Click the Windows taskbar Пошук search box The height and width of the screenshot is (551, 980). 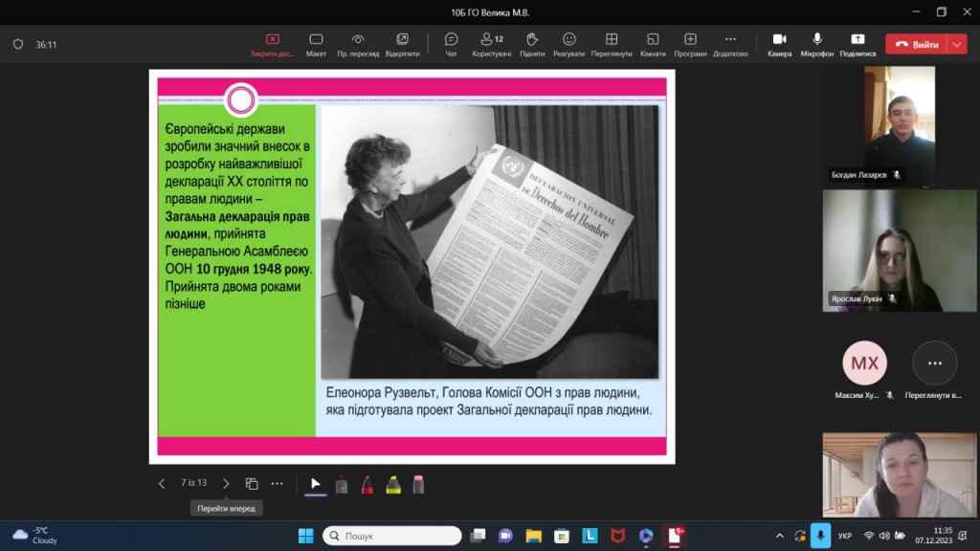click(x=391, y=536)
